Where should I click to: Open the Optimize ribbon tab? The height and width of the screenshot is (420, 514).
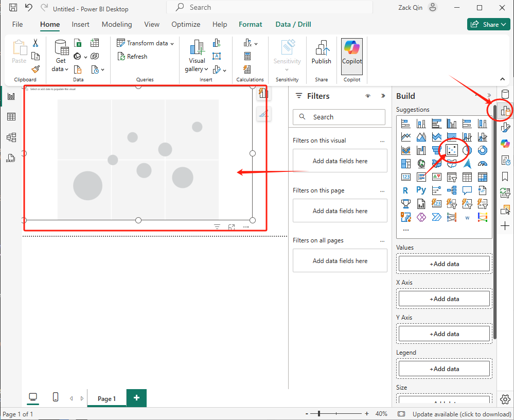tap(186, 24)
